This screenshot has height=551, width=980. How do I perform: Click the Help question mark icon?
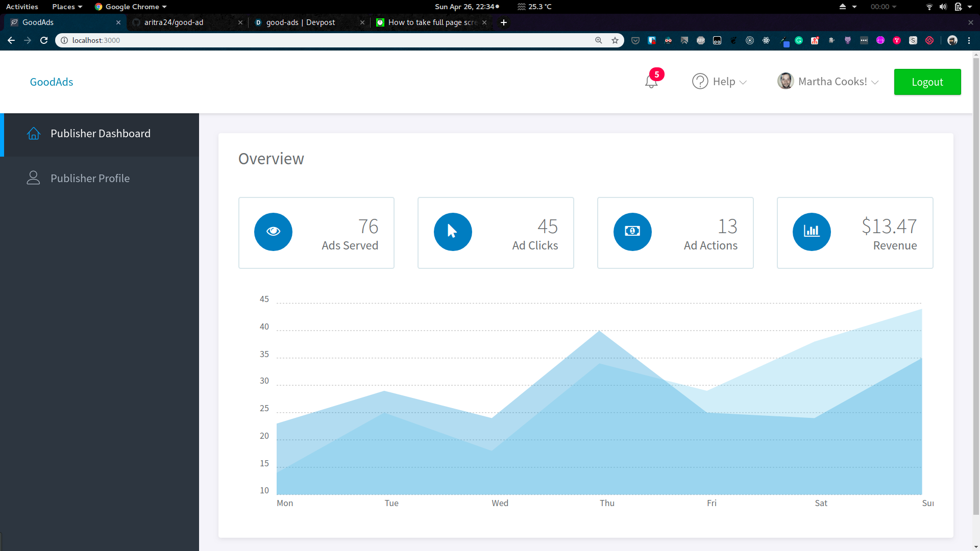pyautogui.click(x=700, y=82)
